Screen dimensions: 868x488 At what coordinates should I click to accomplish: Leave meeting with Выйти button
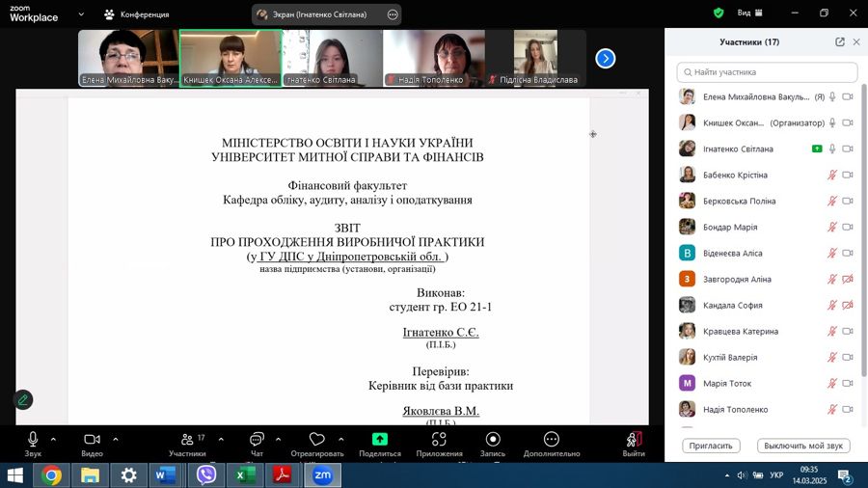click(x=634, y=445)
